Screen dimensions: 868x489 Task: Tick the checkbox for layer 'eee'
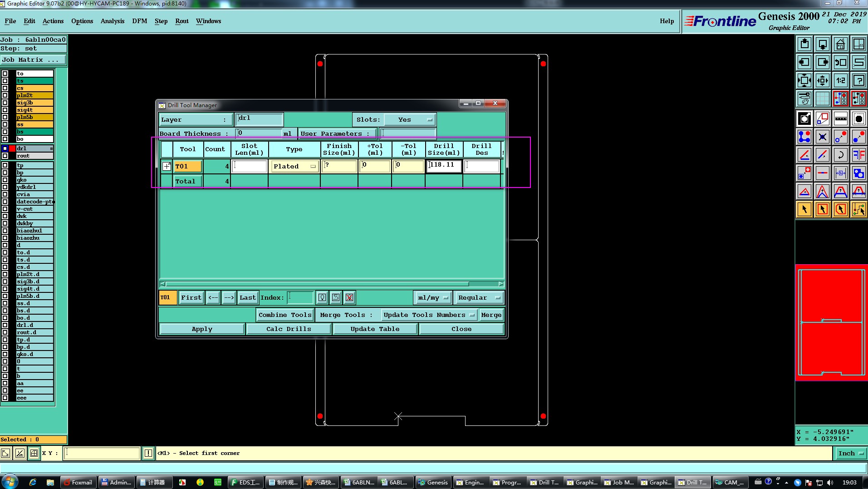coord(5,398)
